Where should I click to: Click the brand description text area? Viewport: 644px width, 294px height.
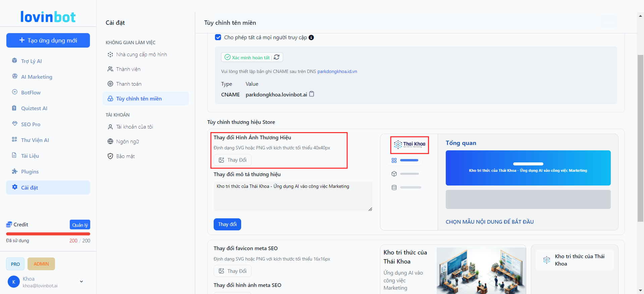(x=293, y=196)
